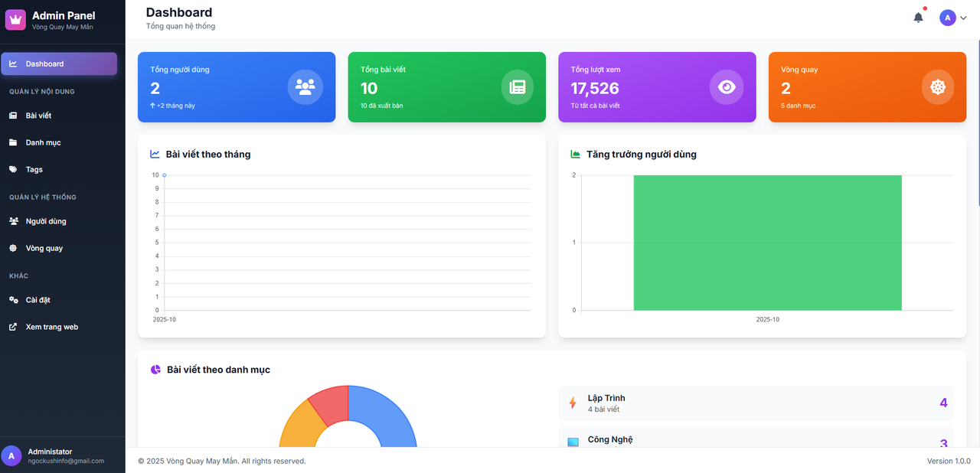980x473 pixels.
Task: Click the users icon on Tổng người dùng card
Action: (x=305, y=87)
